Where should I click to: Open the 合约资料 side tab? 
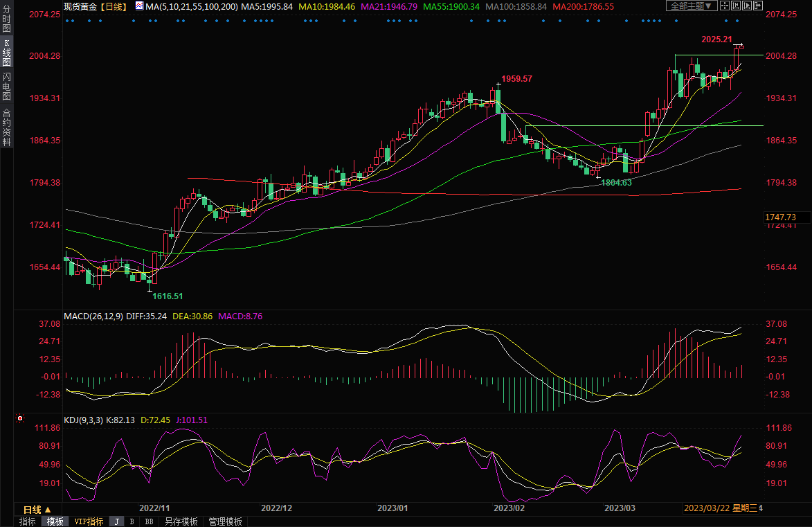point(6,127)
